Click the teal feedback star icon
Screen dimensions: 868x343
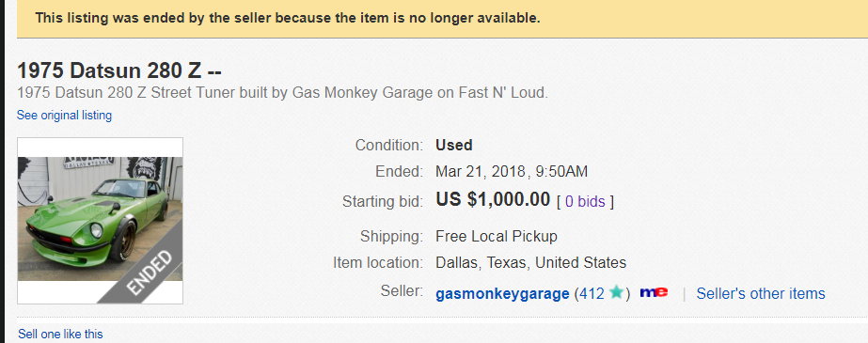[617, 292]
